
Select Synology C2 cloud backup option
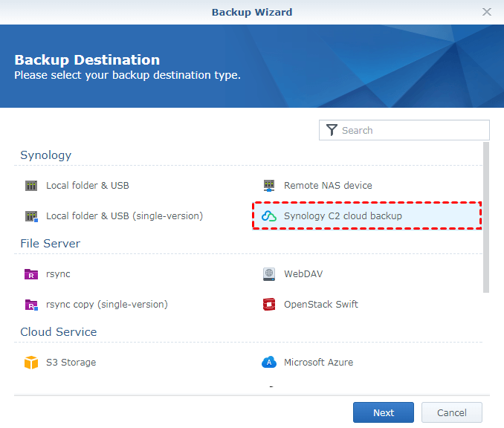click(343, 216)
